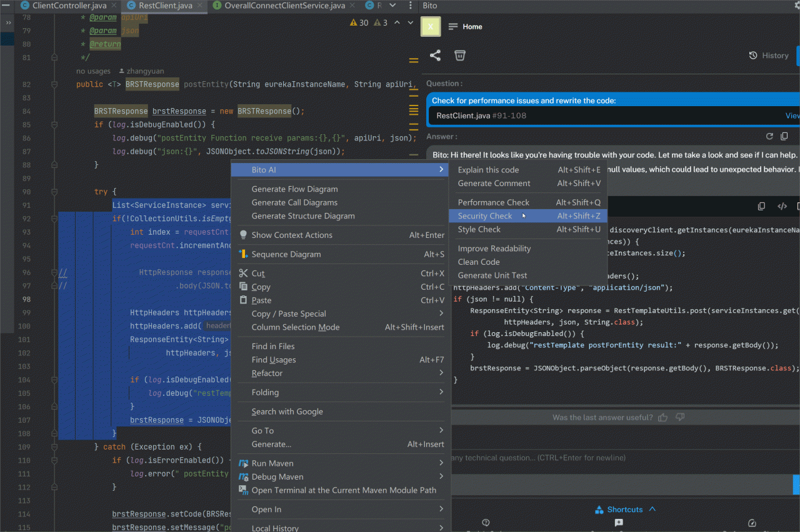Open Bito AI submenu in context menu
800x532 pixels.
point(341,170)
